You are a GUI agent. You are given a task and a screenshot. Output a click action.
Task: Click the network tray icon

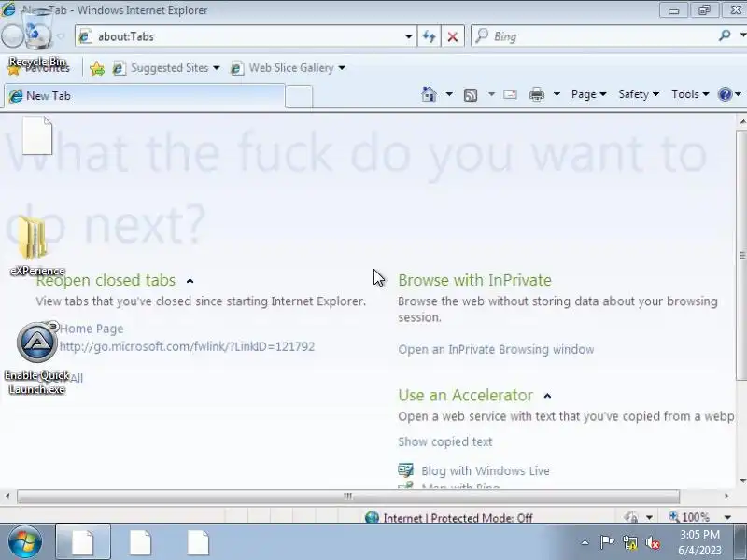tap(629, 542)
